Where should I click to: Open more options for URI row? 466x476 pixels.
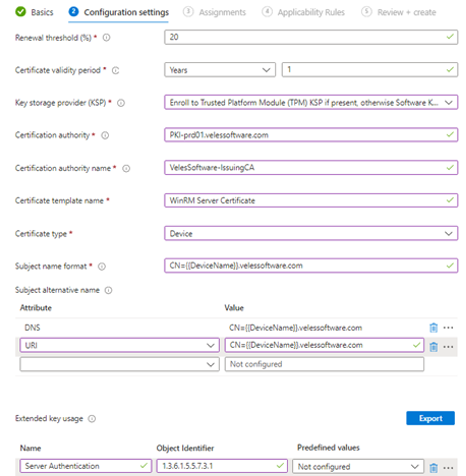(448, 347)
